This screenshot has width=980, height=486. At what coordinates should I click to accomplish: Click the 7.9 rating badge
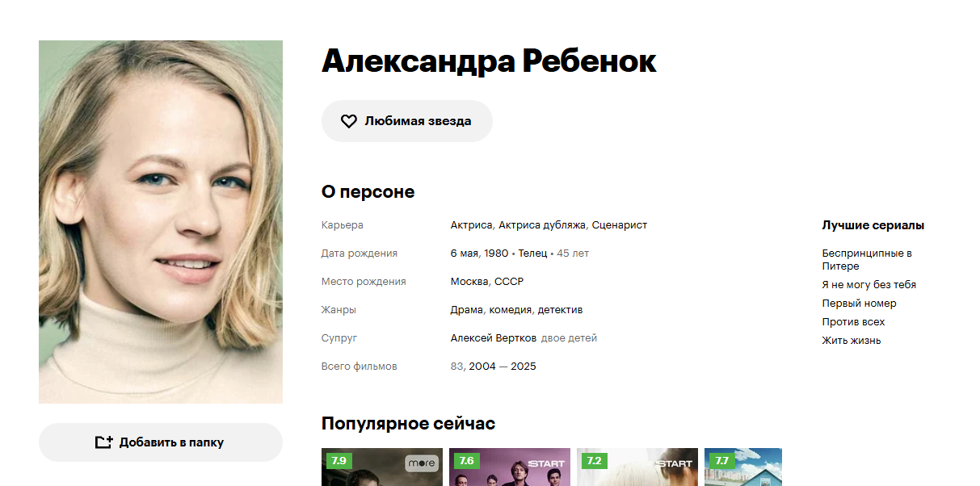pyautogui.click(x=339, y=461)
